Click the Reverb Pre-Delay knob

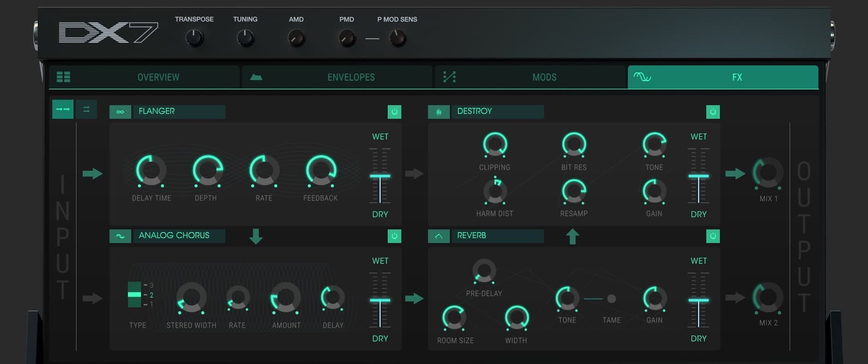click(484, 270)
